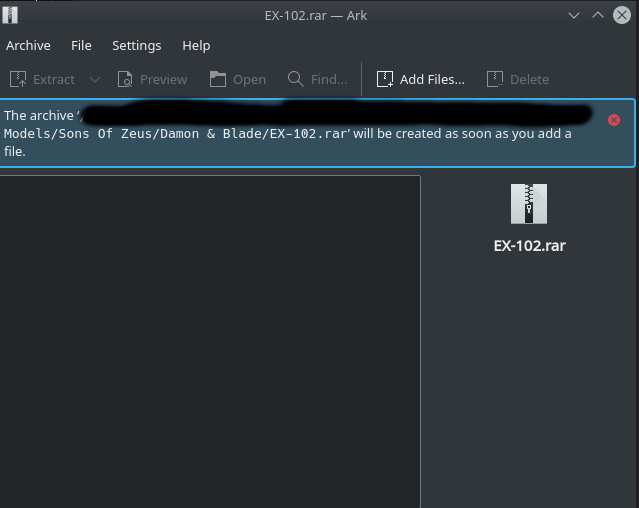Viewport: 639px width, 508px height.
Task: Click the Add Files icon
Action: pyautogui.click(x=385, y=79)
